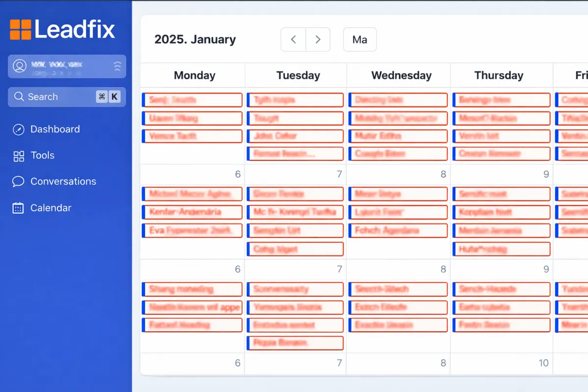Click the 2025. January month title

click(x=195, y=40)
